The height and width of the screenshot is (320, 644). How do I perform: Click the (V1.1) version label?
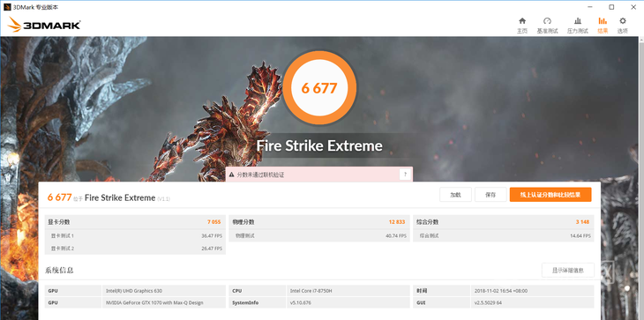163,199
